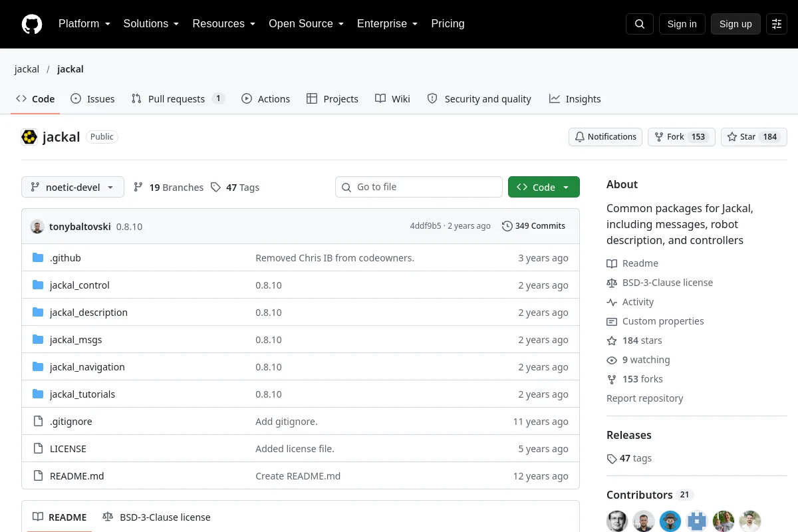
Task: Click the Releases heading link
Action: pos(628,435)
